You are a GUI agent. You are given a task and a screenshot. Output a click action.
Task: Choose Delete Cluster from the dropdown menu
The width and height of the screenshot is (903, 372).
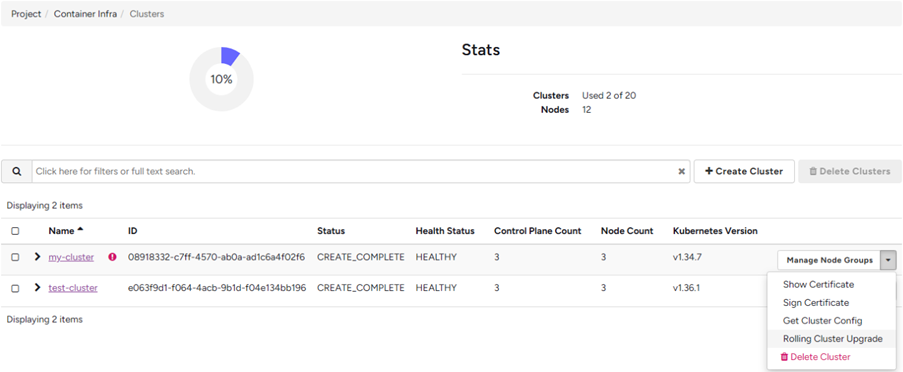815,357
